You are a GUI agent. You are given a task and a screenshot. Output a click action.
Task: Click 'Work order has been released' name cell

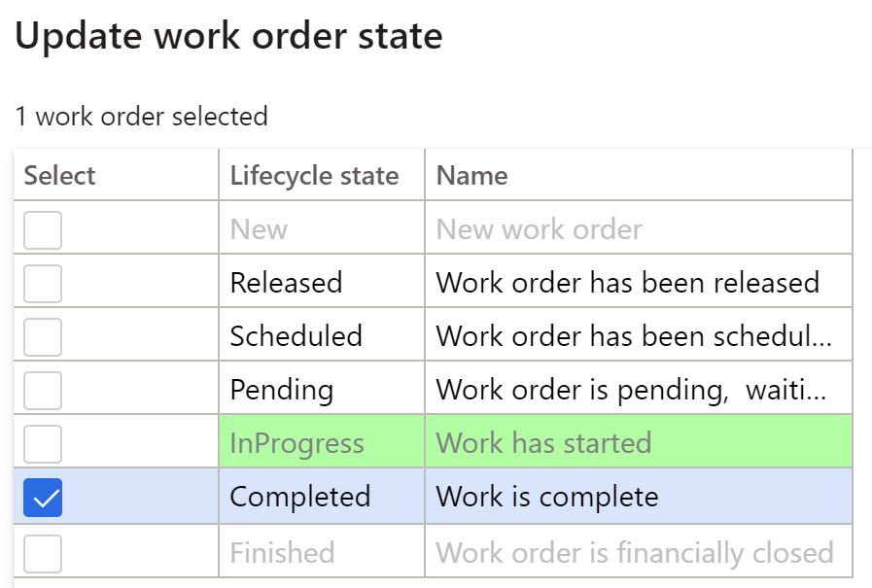coord(639,283)
